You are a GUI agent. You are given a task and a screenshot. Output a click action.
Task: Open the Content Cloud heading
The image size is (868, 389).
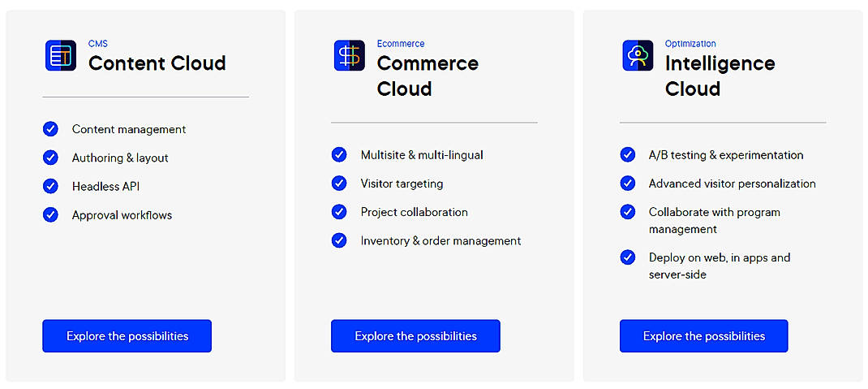(157, 63)
